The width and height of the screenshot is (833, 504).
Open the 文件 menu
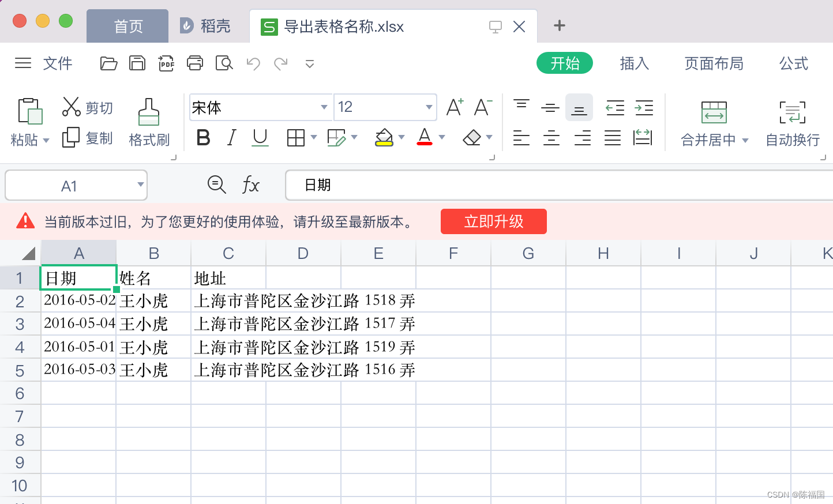click(58, 63)
